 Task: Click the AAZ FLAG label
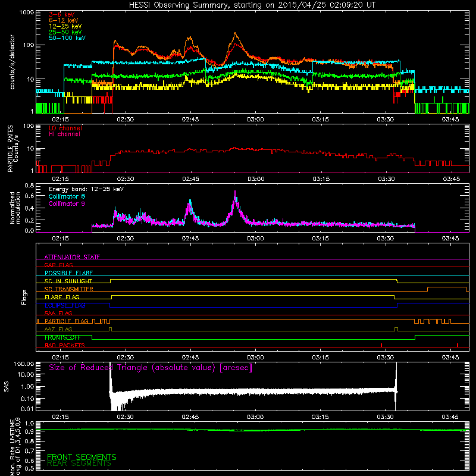click(x=58, y=329)
